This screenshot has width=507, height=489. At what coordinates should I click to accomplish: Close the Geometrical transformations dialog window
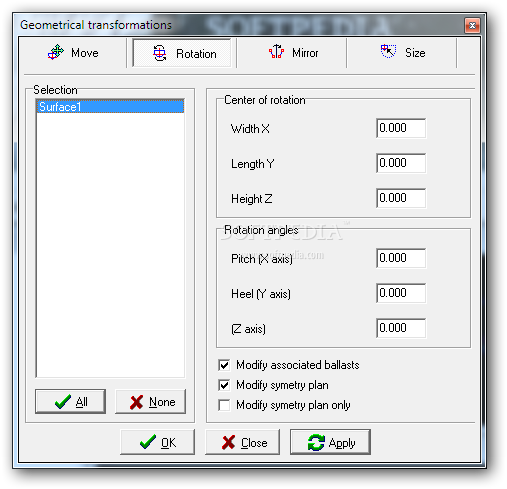tap(472, 25)
